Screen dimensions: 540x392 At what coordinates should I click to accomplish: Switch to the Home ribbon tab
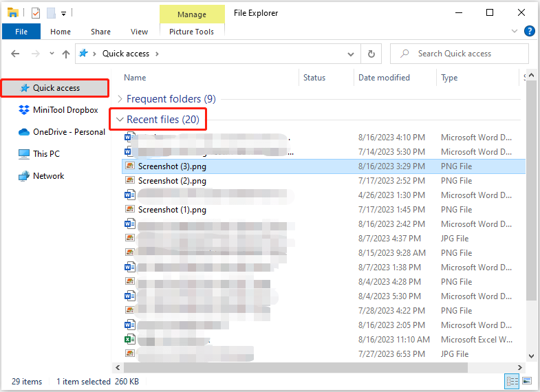coord(61,32)
